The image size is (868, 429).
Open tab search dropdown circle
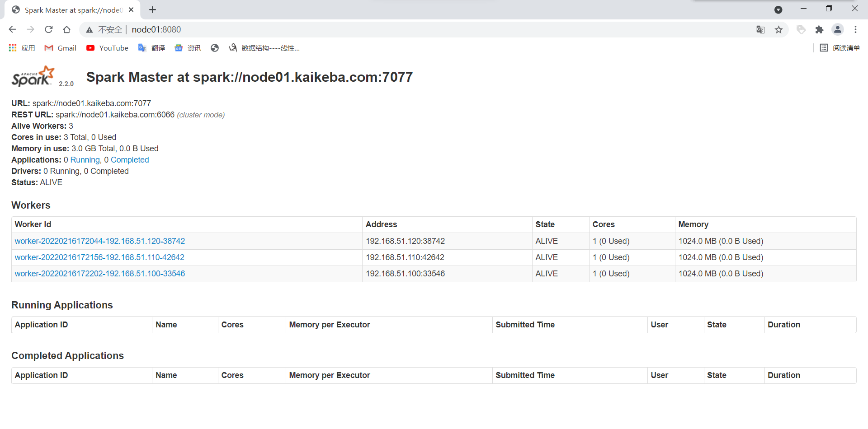[778, 9]
